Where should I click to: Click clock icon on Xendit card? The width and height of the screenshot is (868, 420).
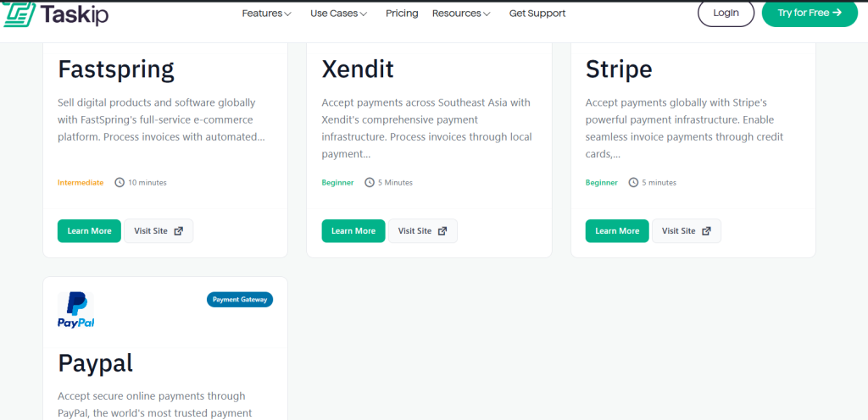click(x=370, y=182)
